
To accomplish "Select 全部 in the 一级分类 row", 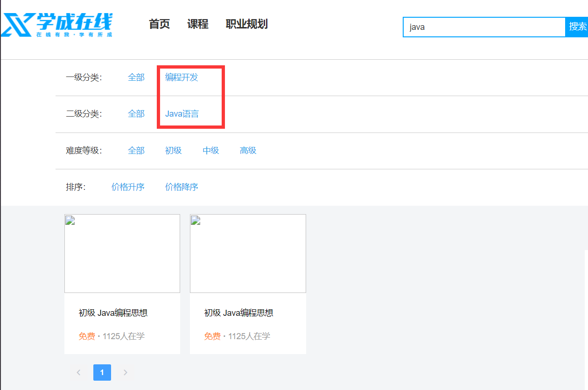I will coord(136,77).
